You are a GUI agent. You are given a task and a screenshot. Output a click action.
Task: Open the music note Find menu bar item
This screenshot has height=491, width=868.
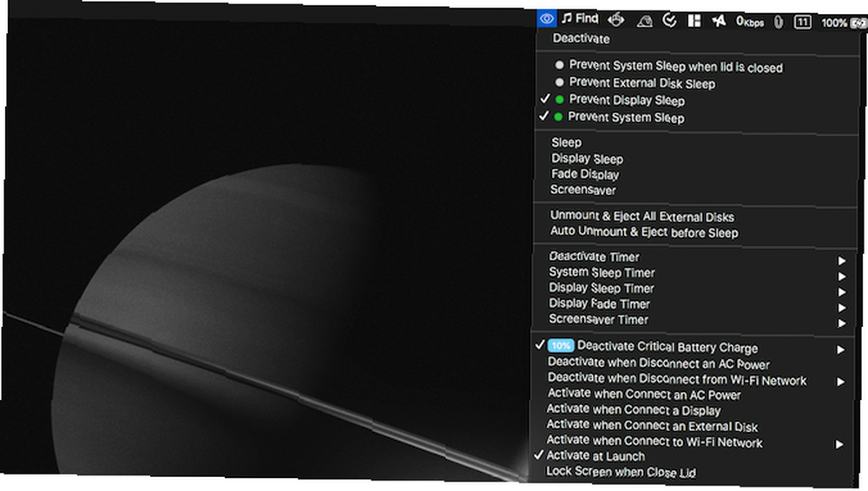pos(580,18)
